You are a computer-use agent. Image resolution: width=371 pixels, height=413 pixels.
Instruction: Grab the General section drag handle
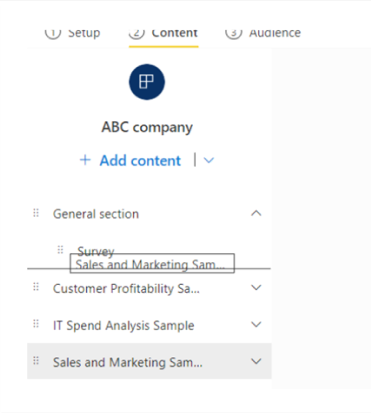pos(36,213)
